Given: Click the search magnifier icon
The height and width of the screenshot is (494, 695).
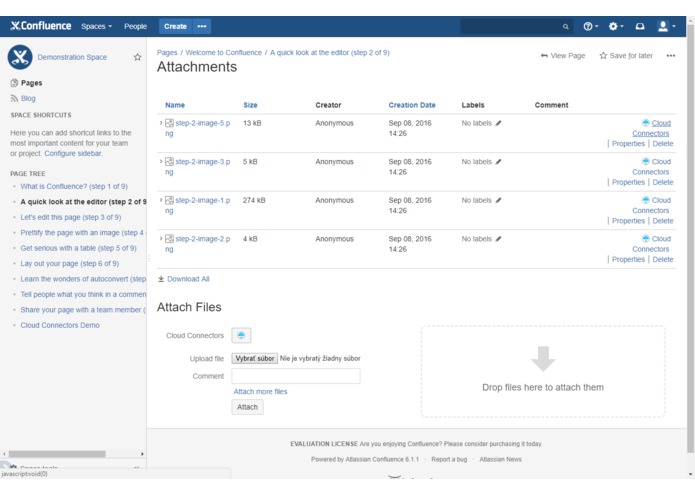Looking at the screenshot, I should click(x=566, y=27).
